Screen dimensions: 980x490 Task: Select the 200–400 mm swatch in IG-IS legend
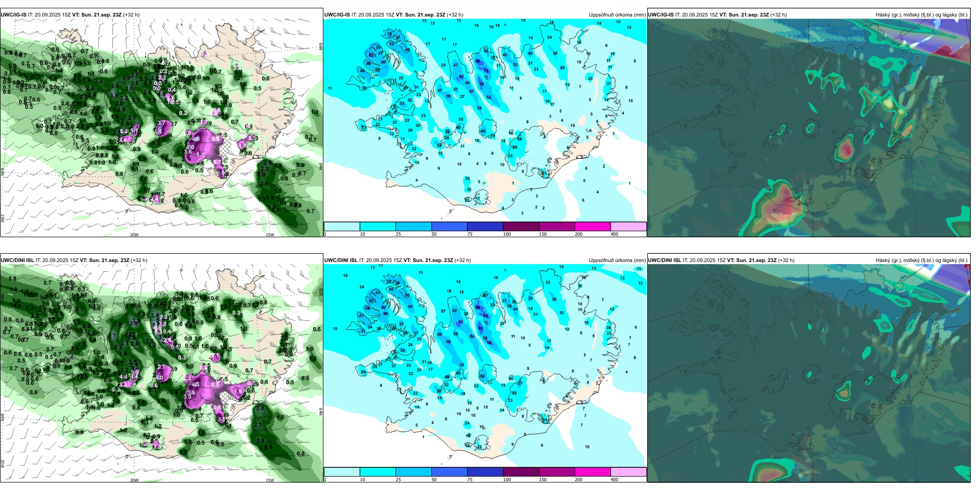593,226
